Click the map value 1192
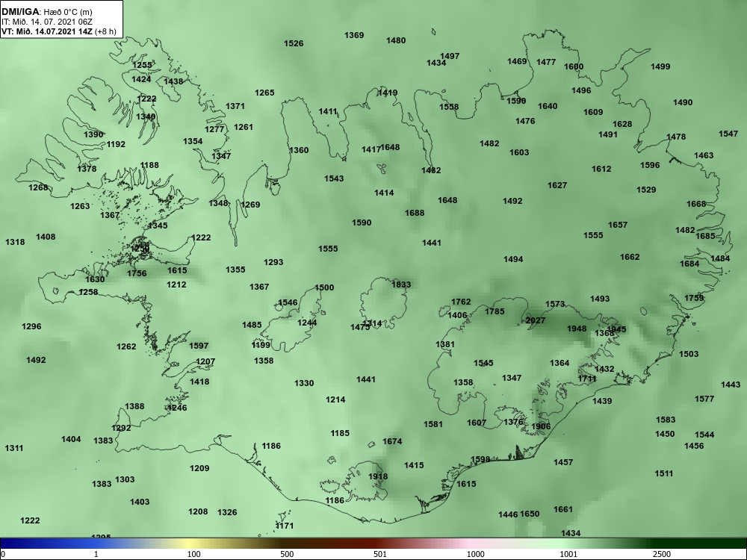Viewport: 747px width, 560px height. coord(116,144)
